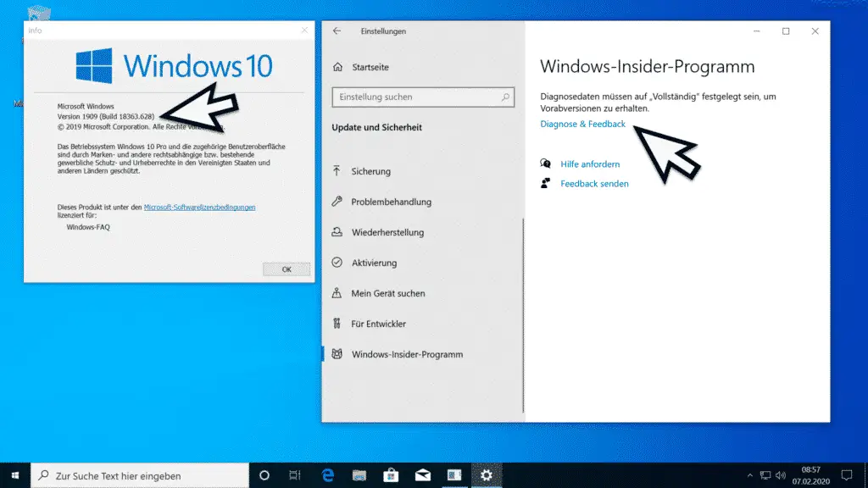Open File Explorer from the taskbar
This screenshot has height=488, width=868.
coord(359,475)
